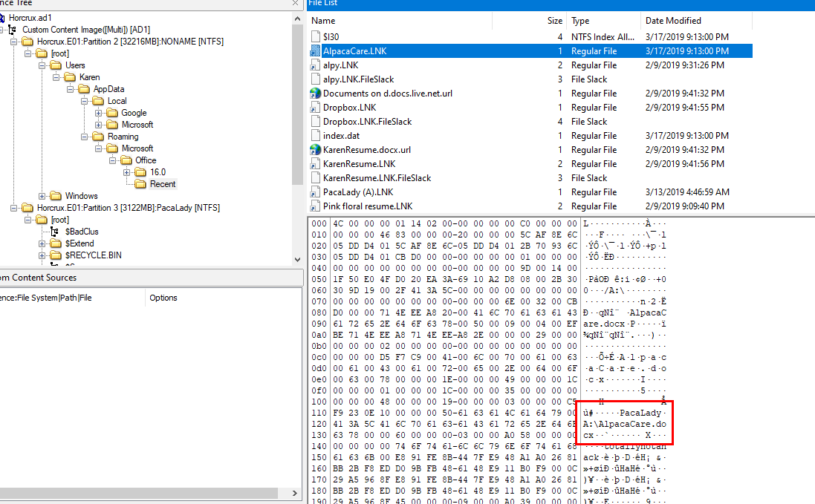The width and height of the screenshot is (815, 504).
Task: Collapse the Users folder node
Action: 42,65
